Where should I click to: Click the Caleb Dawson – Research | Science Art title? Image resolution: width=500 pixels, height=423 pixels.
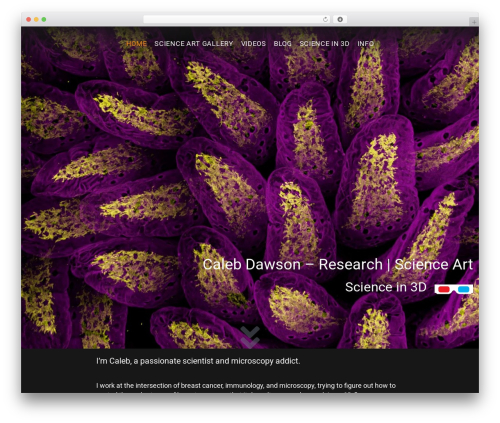(x=338, y=264)
